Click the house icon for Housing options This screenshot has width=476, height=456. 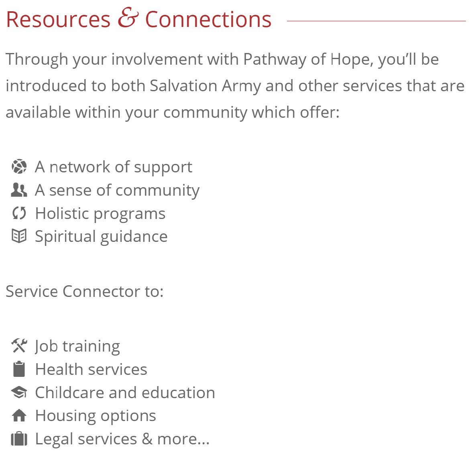[19, 415]
